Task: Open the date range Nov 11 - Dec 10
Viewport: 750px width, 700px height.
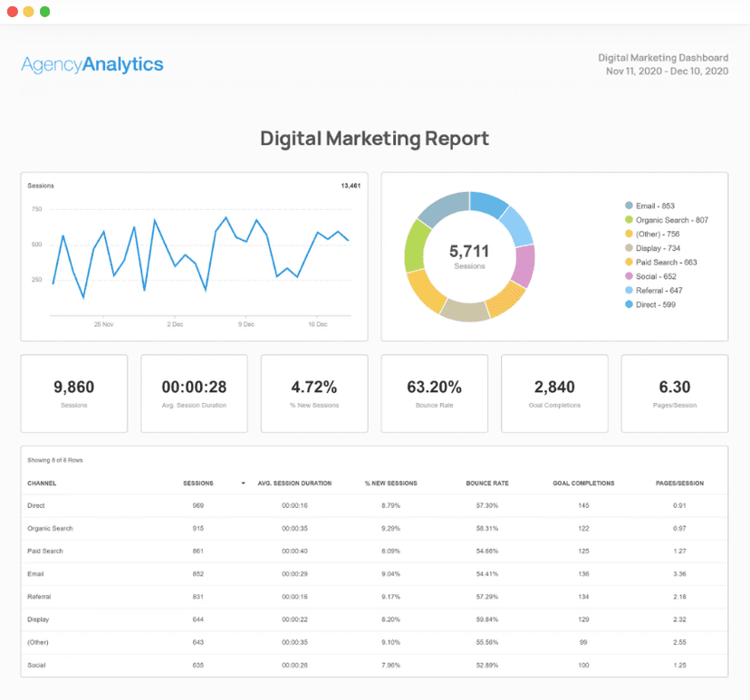Action: (667, 71)
